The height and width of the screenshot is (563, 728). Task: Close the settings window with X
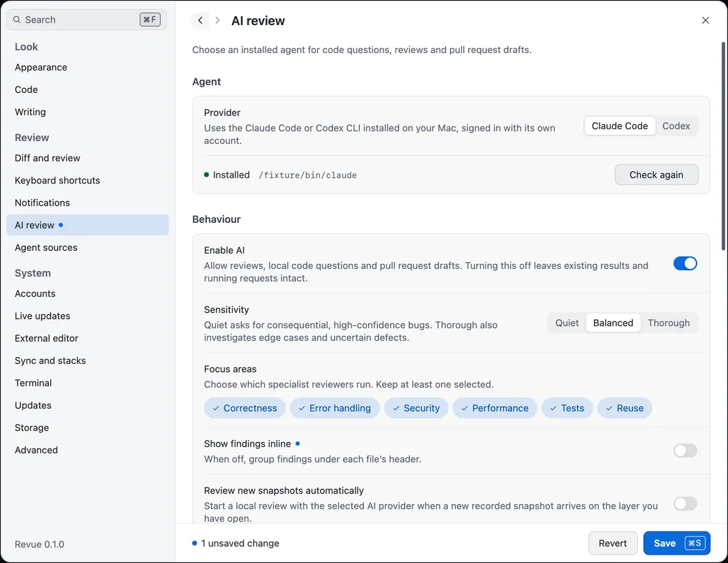pyautogui.click(x=705, y=20)
